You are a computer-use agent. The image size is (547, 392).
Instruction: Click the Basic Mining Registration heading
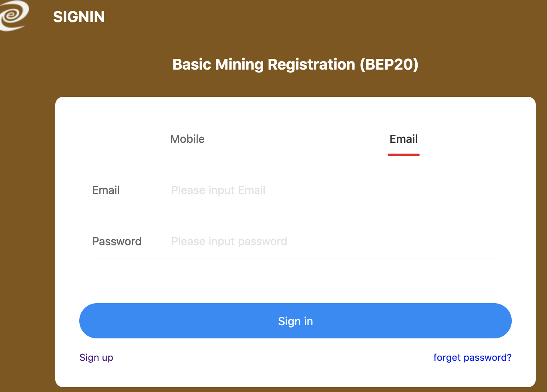click(296, 64)
